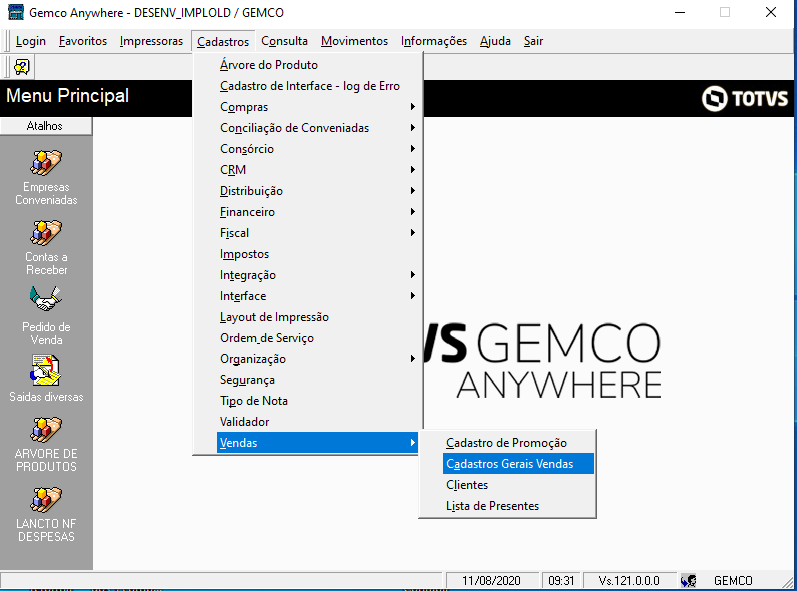This screenshot has width=797, height=591.
Task: Expand the Distribuição submenu
Action: pos(307,191)
